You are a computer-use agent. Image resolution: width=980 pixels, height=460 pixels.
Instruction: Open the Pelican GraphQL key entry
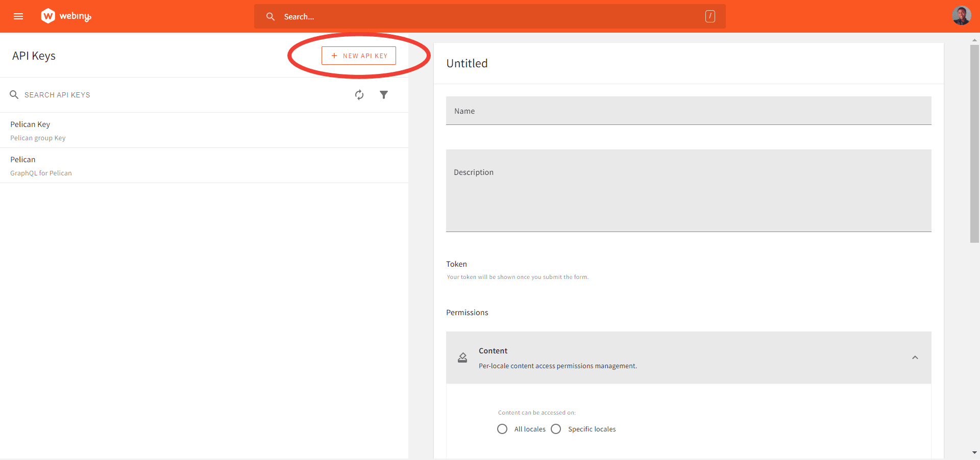tap(204, 165)
